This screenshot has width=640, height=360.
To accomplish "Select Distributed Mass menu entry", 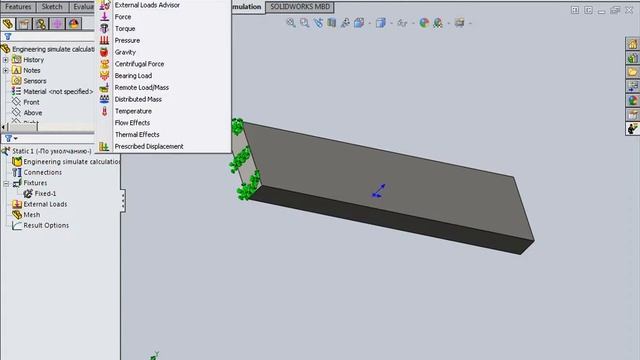I will tap(138, 99).
